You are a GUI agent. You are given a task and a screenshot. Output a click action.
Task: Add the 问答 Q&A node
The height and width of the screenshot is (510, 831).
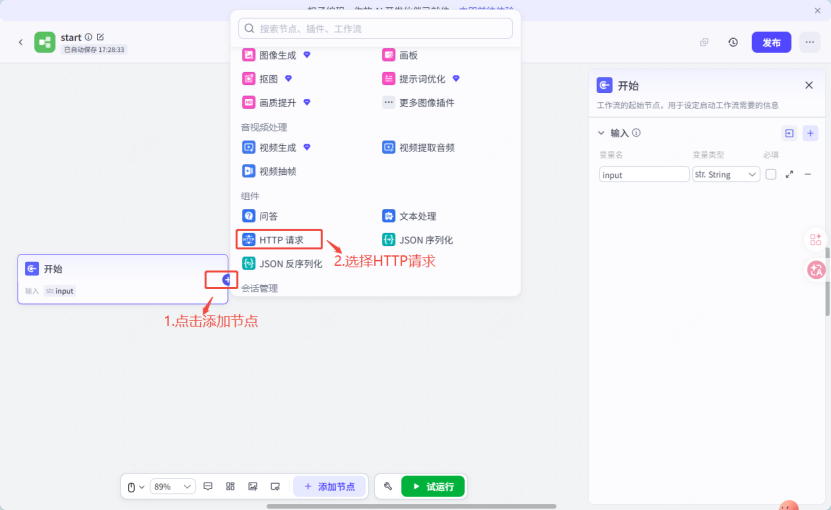click(x=260, y=216)
